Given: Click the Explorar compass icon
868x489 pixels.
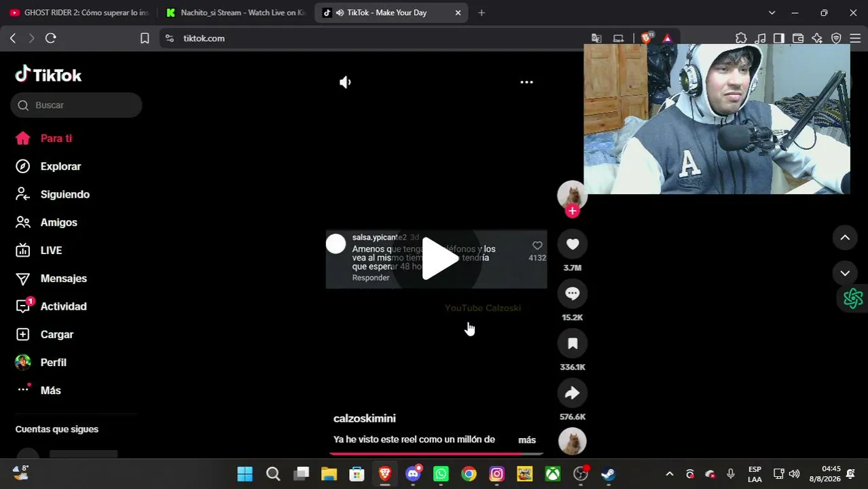Looking at the screenshot, I should point(23,166).
